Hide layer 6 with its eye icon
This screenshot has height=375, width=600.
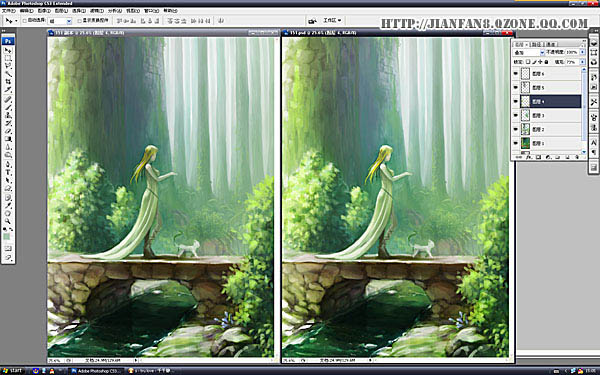pos(516,74)
